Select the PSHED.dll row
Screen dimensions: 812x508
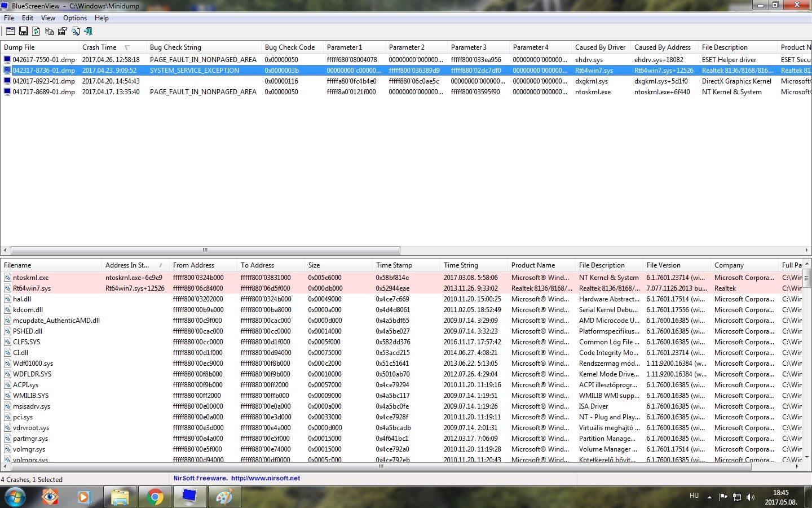[x=401, y=331]
